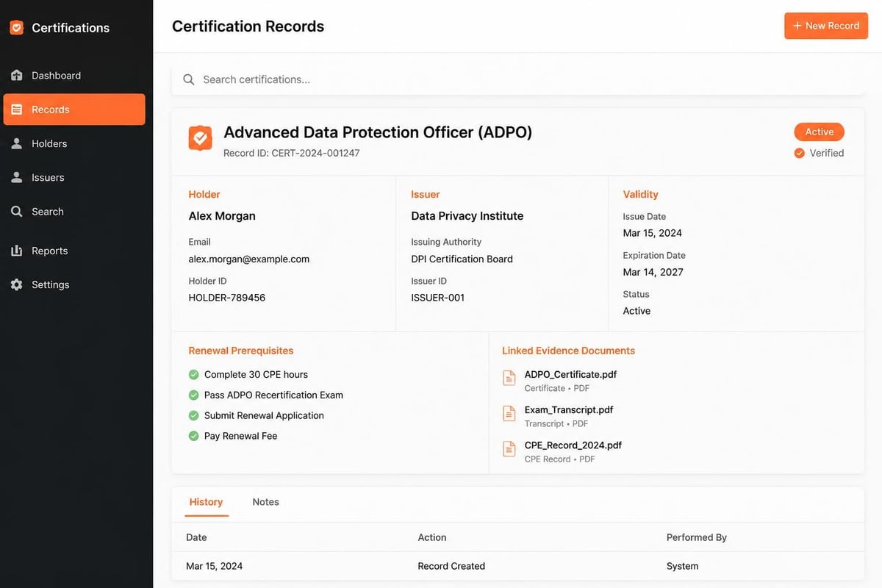Click the Renewal Prerequisites heading

241,351
